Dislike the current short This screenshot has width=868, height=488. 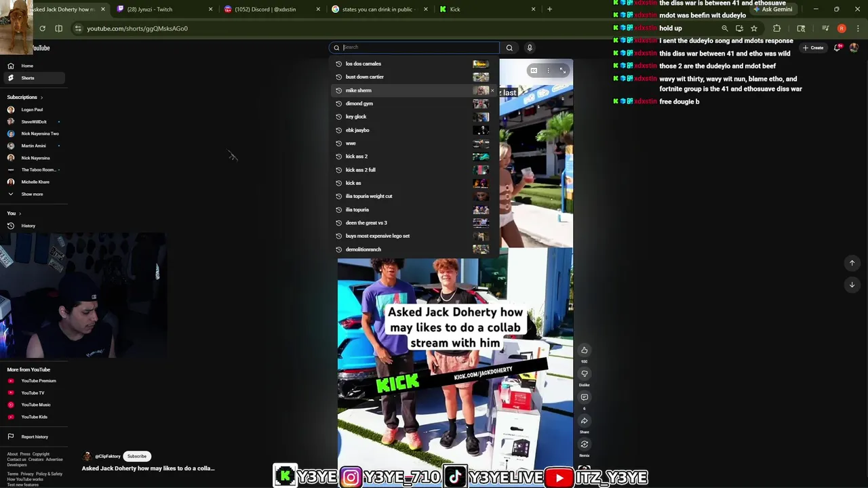click(x=584, y=373)
